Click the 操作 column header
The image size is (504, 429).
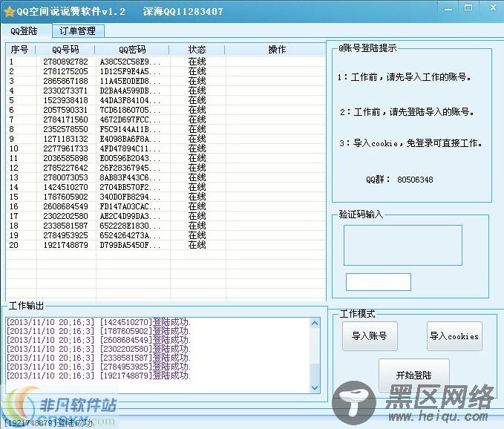coord(277,50)
